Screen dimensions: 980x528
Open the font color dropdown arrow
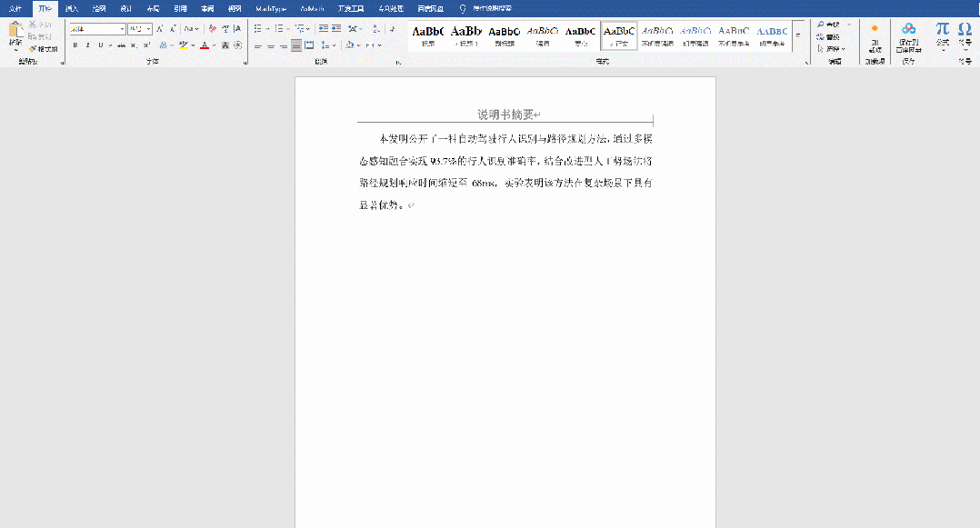213,45
